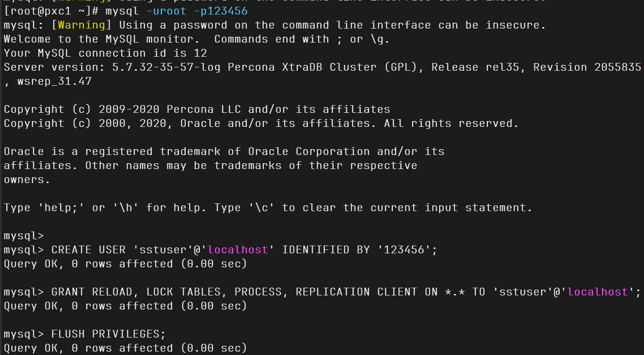This screenshot has height=355, width=644.
Task: Click the "wsrep_31.47" text
Action: tap(54, 81)
